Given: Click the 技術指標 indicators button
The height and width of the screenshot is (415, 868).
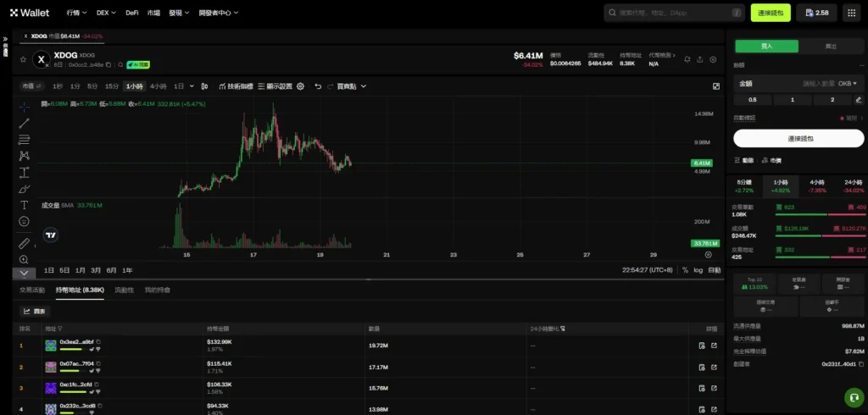Looking at the screenshot, I should 236,86.
